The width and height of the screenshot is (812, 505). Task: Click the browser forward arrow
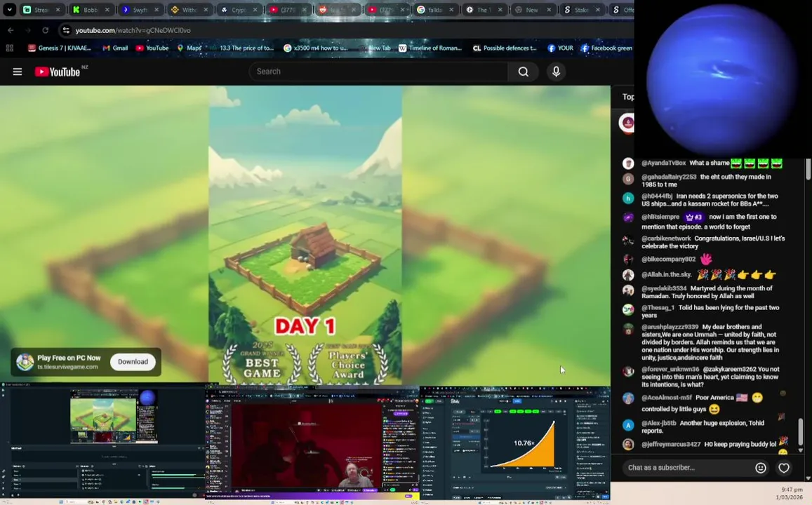pyautogui.click(x=28, y=31)
